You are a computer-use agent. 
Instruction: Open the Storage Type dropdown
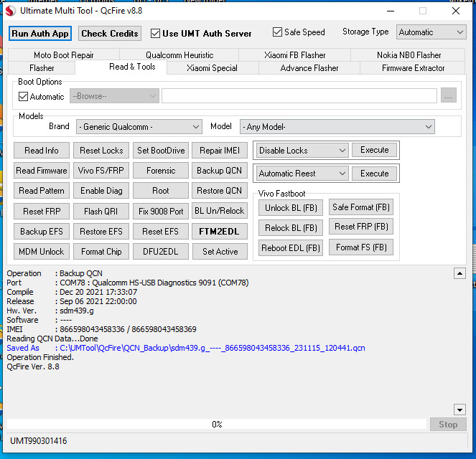[x=431, y=32]
